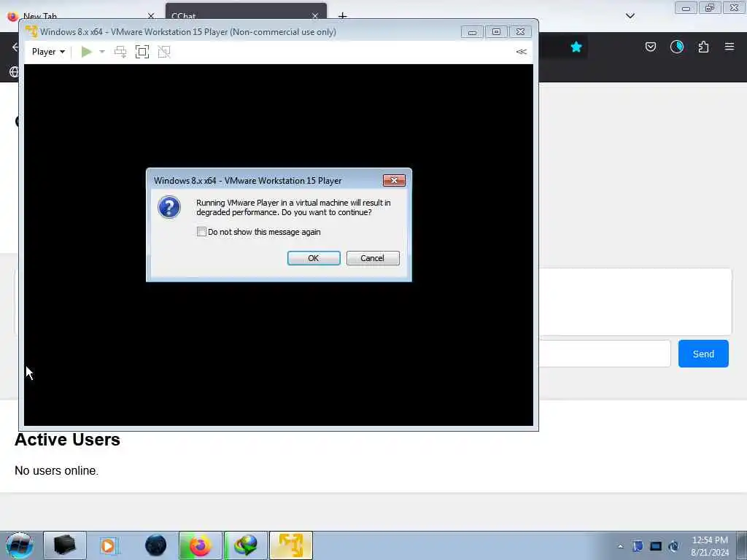
Task: Open Save to Pocket icon in Firefox
Action: click(x=651, y=47)
